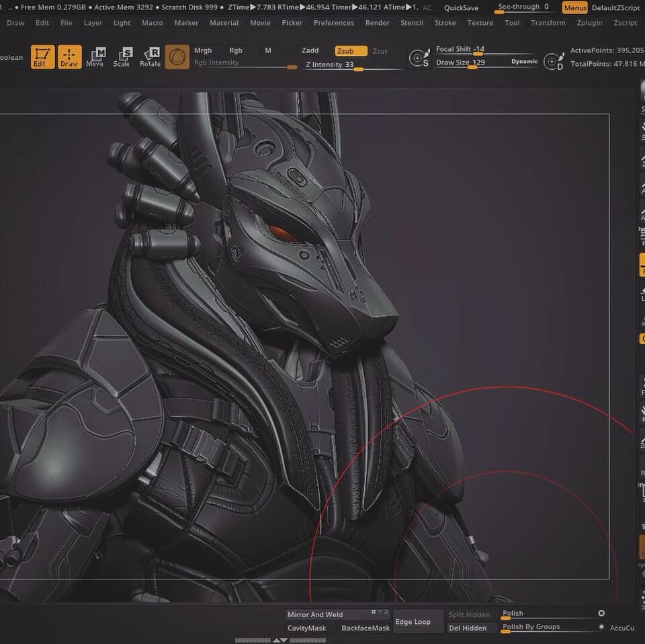The image size is (645, 644).
Task: Open the Stencil menu
Action: 412,23
